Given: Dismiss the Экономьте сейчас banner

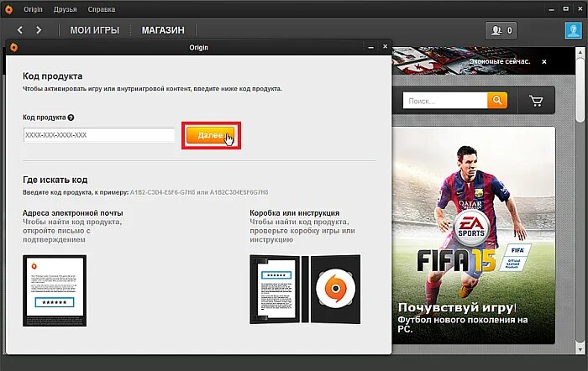Looking at the screenshot, I should 544,62.
